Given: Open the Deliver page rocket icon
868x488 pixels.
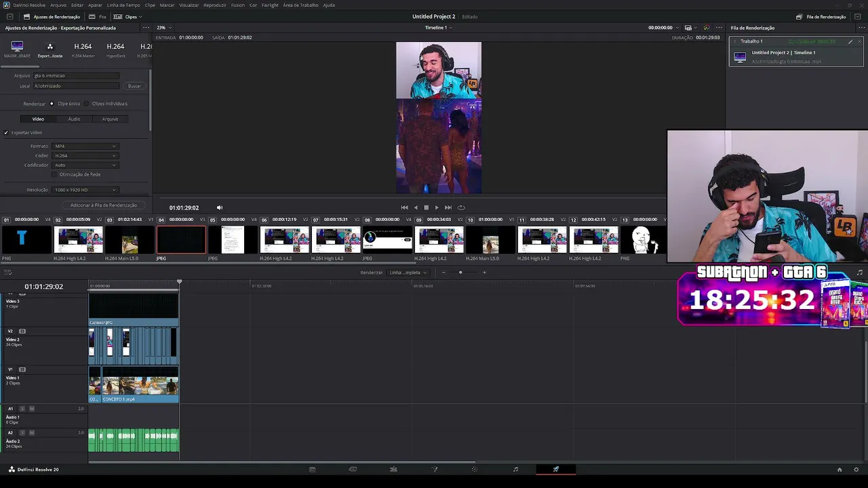Looking at the screenshot, I should coord(556,469).
